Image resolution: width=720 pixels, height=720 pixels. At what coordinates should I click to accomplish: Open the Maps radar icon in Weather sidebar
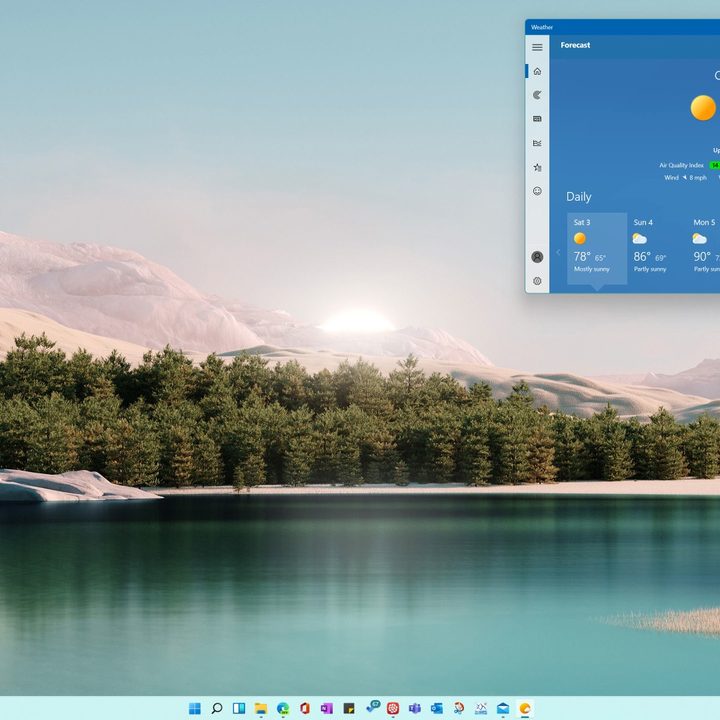click(537, 95)
